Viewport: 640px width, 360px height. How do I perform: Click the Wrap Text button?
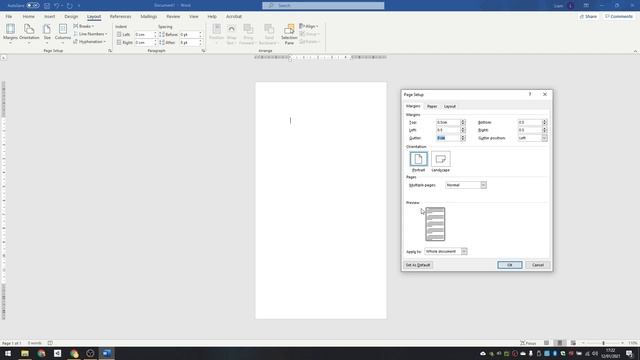(x=231, y=34)
